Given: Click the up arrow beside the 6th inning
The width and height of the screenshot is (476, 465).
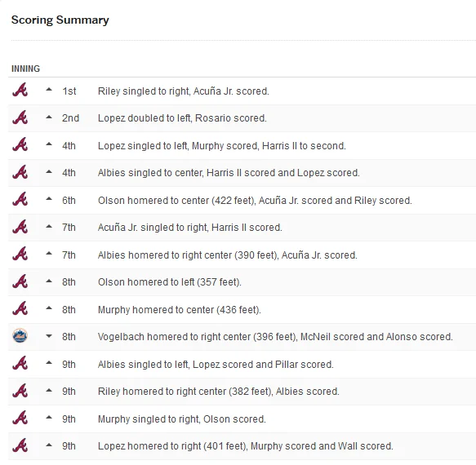Looking at the screenshot, I should pyautogui.click(x=49, y=199).
